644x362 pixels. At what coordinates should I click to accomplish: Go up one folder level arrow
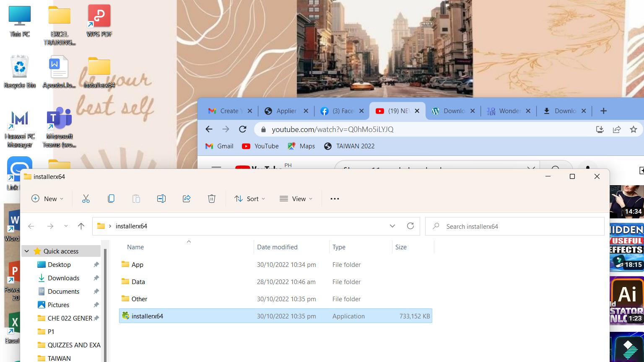pyautogui.click(x=81, y=226)
